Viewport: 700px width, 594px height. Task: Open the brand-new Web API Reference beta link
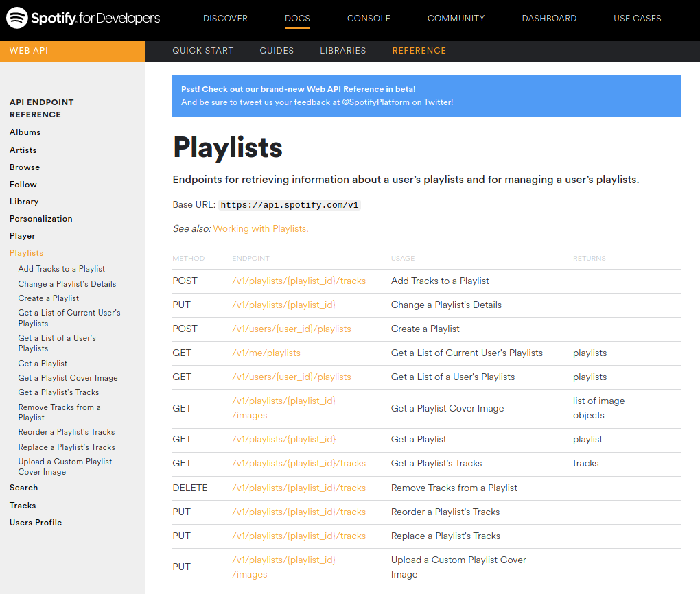coord(330,88)
